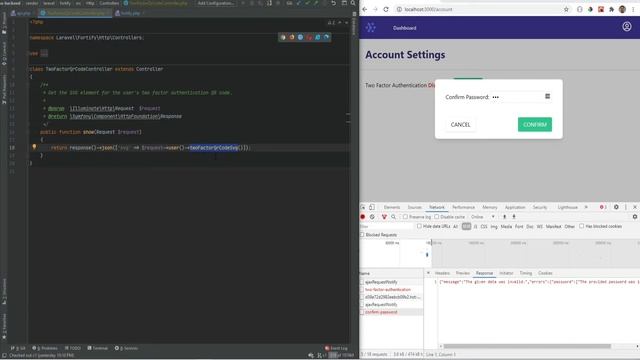This screenshot has height=360, width=640.
Task: Filter network requests by Img
Action: (x=494, y=226)
